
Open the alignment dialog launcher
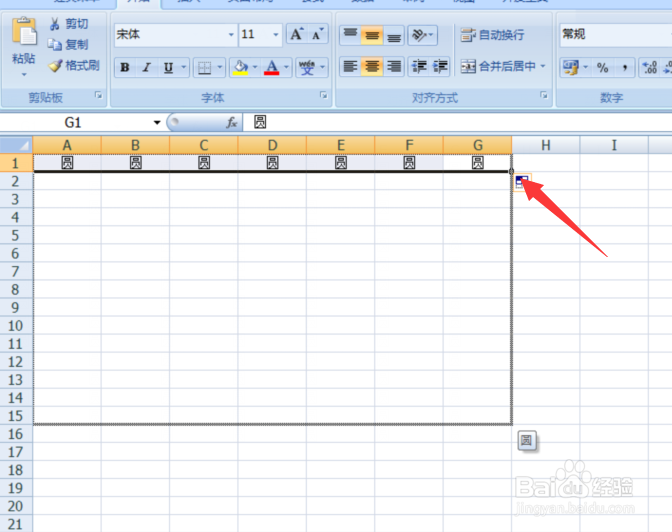(544, 95)
